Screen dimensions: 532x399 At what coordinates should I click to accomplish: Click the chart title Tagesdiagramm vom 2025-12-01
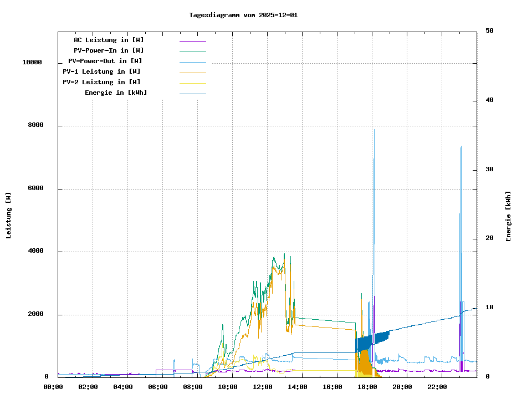tap(243, 15)
